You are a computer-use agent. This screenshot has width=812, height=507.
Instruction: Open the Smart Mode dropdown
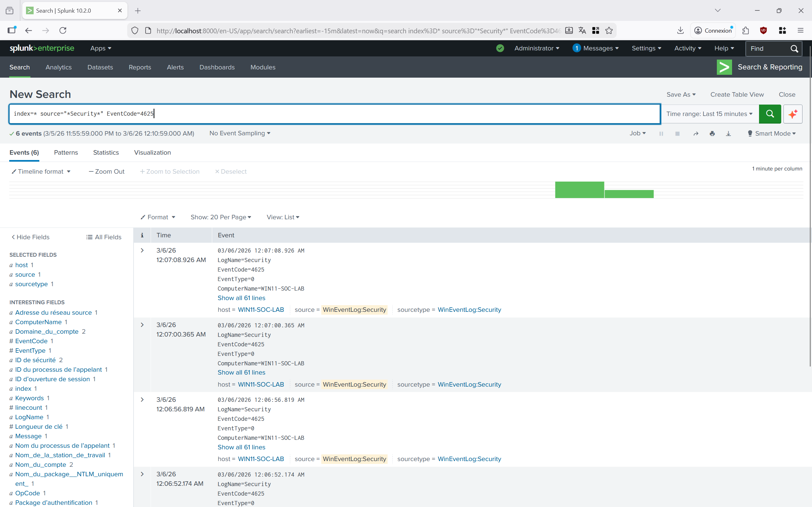tap(771, 133)
